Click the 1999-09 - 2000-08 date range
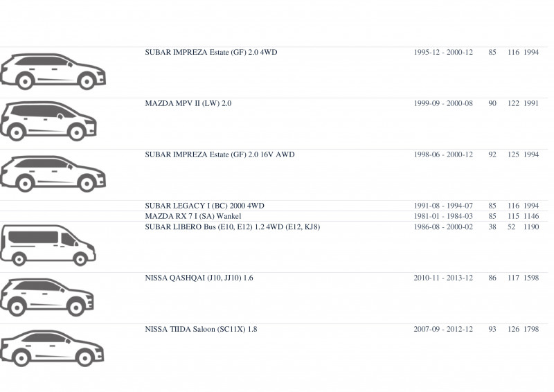The image size is (554, 392). pyautogui.click(x=443, y=104)
